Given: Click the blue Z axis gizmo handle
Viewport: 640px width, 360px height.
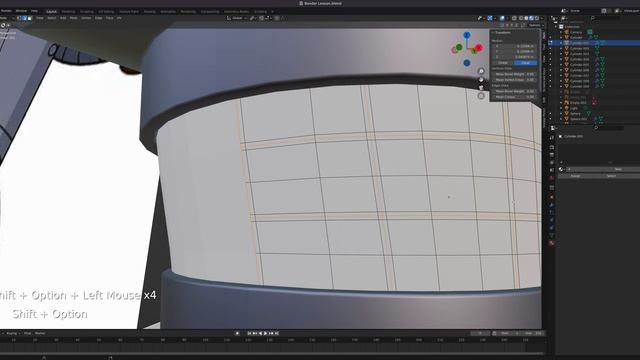Looking at the screenshot, I should click(467, 36).
